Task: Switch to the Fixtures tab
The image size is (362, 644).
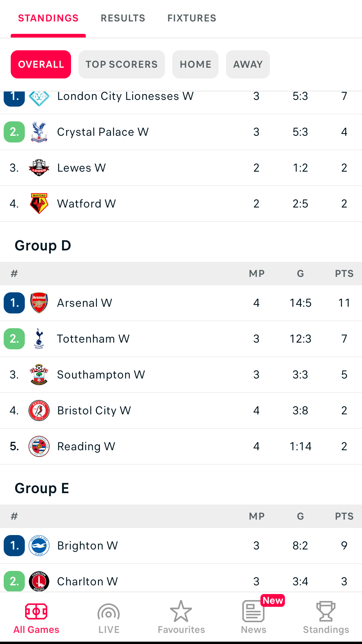Action: click(x=192, y=18)
